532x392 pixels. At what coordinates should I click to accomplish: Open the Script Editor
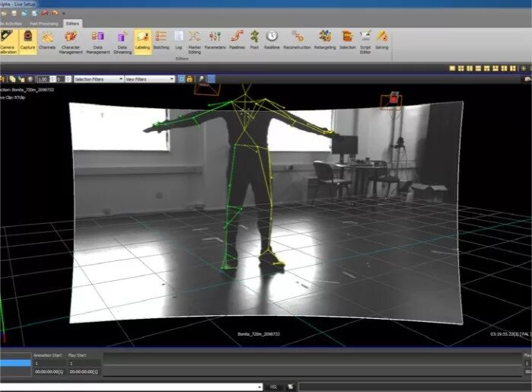pos(365,42)
